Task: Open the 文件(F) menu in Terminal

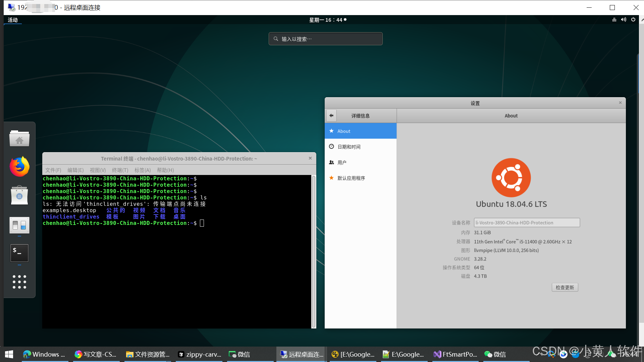Action: [x=53, y=170]
